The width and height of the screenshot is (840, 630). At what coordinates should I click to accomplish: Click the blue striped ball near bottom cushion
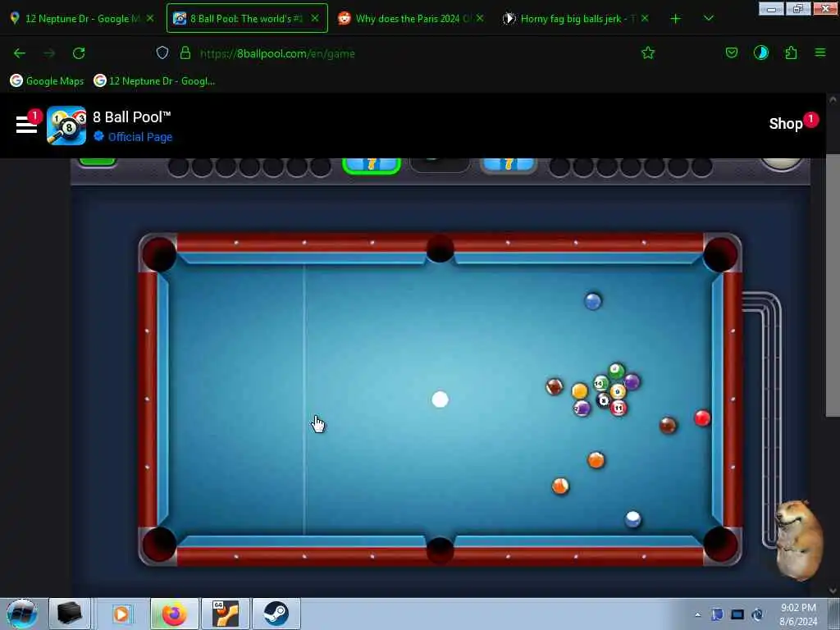[632, 518]
